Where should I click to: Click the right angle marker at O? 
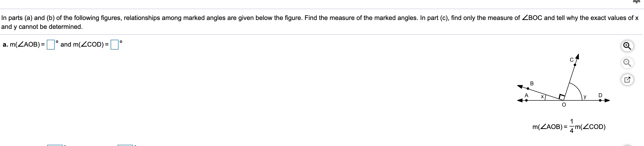click(x=562, y=97)
